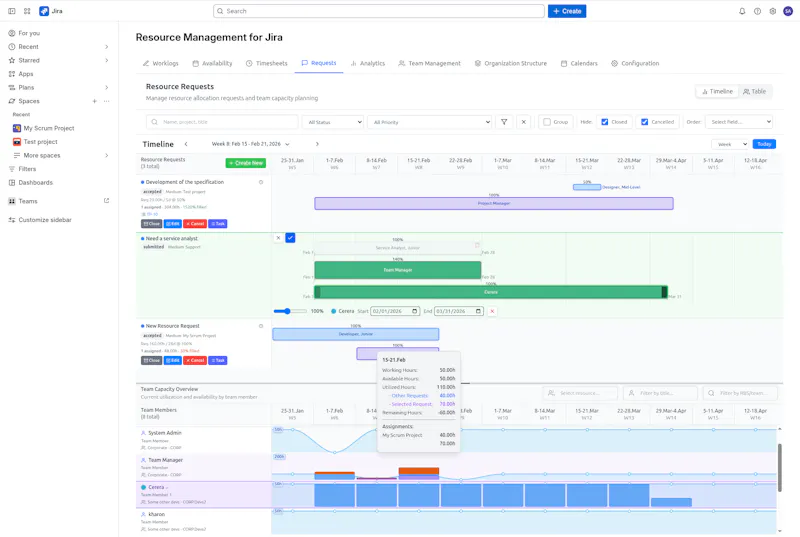The width and height of the screenshot is (800, 537).
Task: Edit the New Resource Request
Action: 173,361
